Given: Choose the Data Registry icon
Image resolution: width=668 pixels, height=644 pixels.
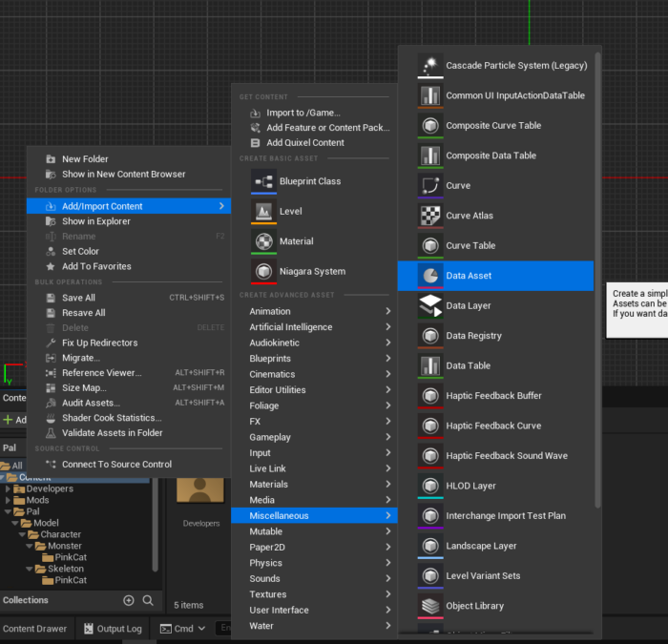Looking at the screenshot, I should (x=430, y=336).
